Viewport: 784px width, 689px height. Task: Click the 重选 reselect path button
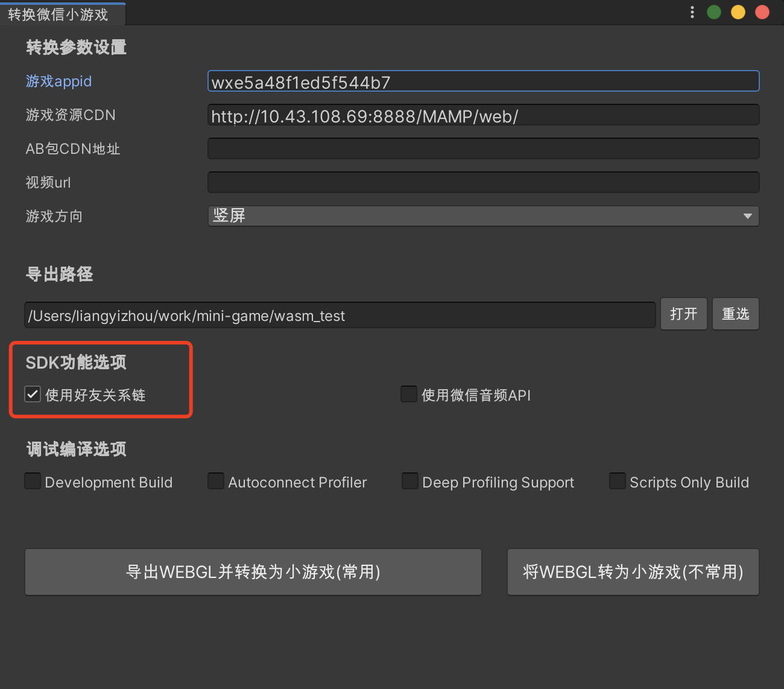pos(736,314)
